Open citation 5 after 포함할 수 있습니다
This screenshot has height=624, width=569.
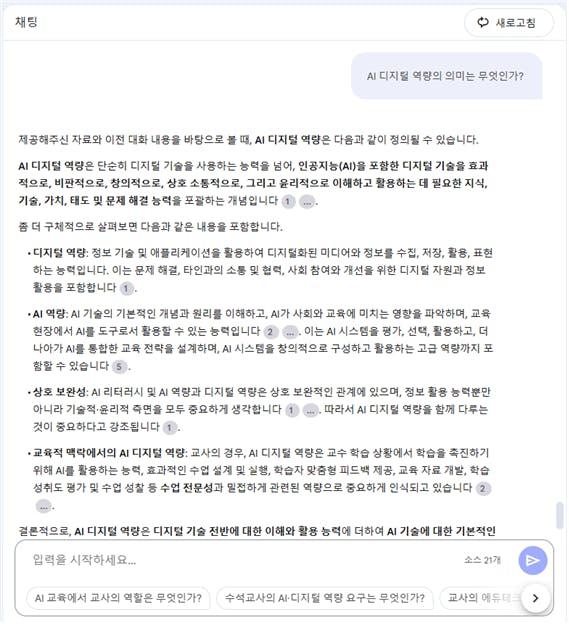click(x=119, y=367)
